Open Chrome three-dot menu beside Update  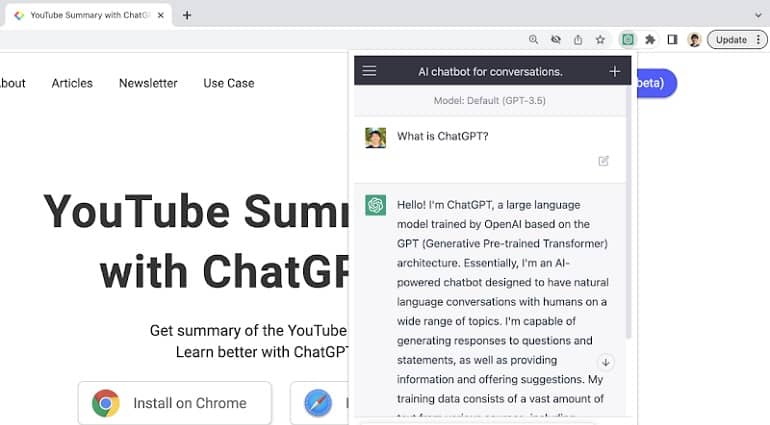pos(758,40)
